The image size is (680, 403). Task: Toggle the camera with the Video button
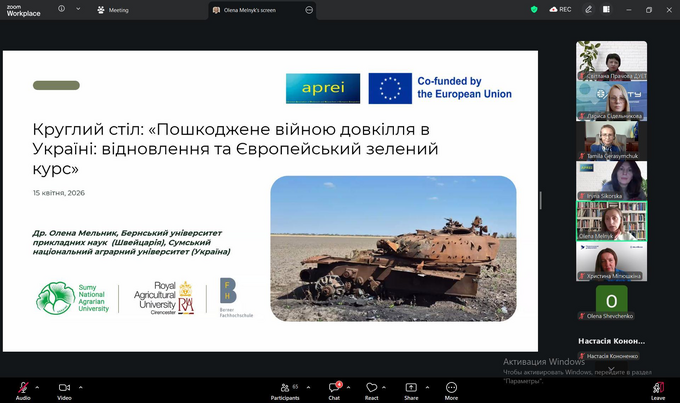pos(64,386)
